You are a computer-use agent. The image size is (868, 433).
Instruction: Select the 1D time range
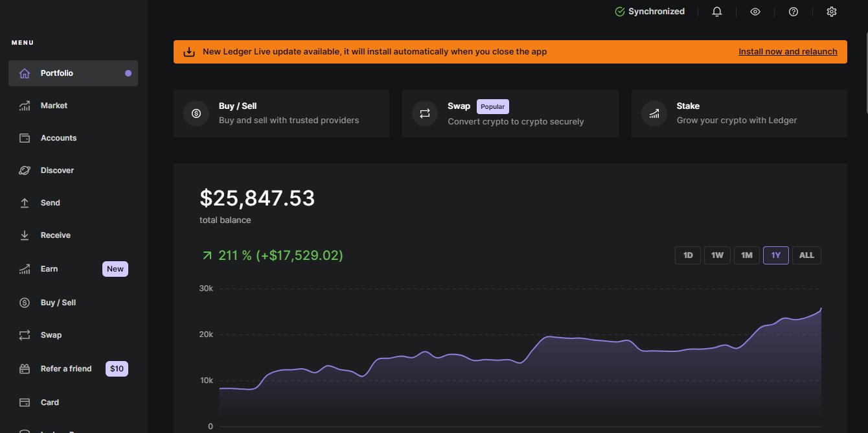coord(688,255)
